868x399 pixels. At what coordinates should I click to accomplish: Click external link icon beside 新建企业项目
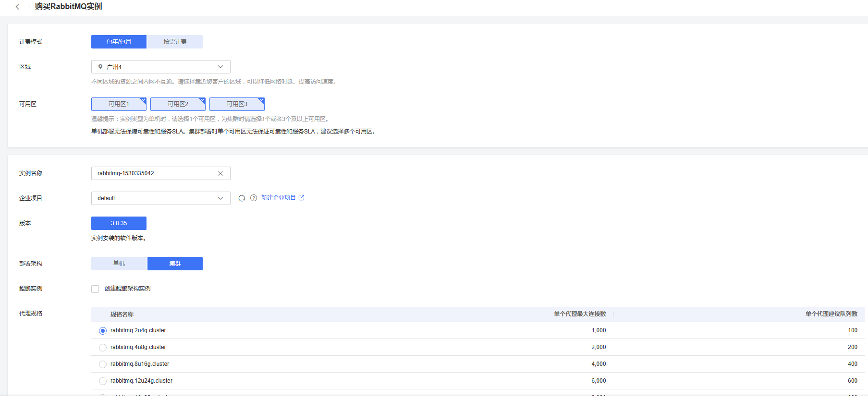tap(302, 197)
